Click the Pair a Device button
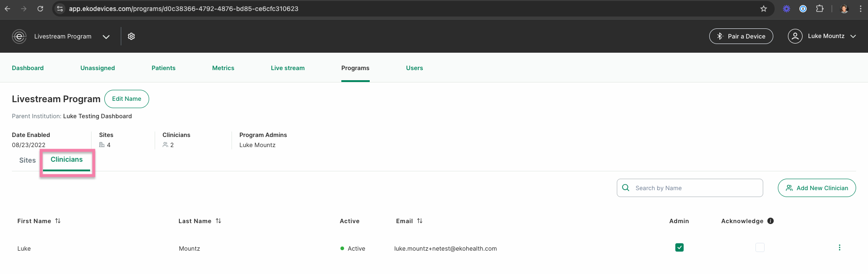 coord(741,36)
